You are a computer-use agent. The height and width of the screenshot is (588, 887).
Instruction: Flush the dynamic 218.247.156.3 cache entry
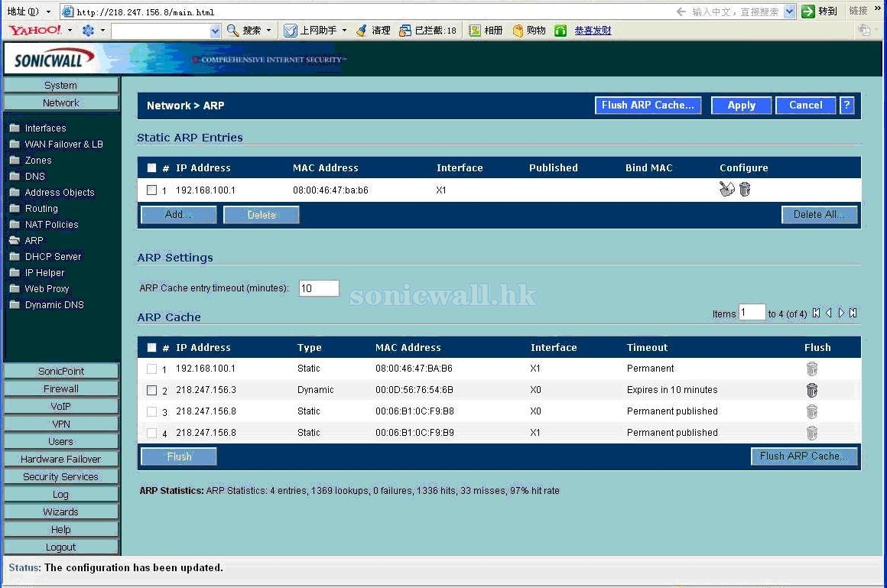point(812,390)
